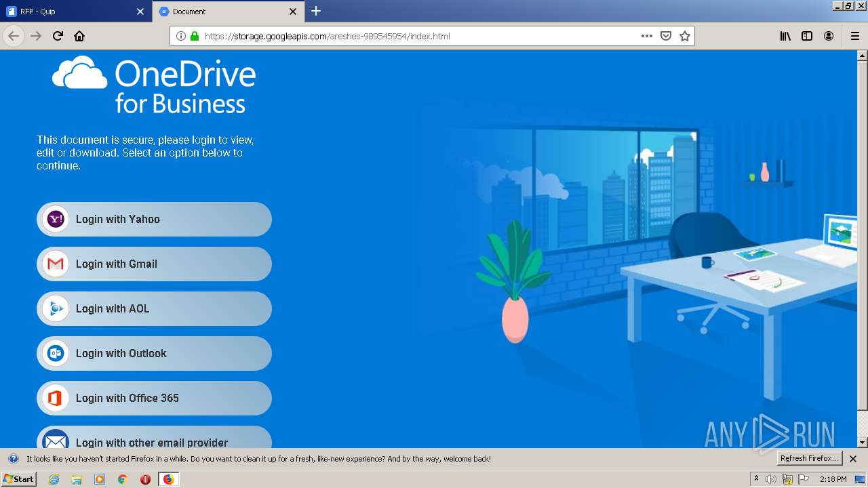Open the Windows Start menu
Image resolution: width=868 pixels, height=488 pixels.
click(x=18, y=479)
